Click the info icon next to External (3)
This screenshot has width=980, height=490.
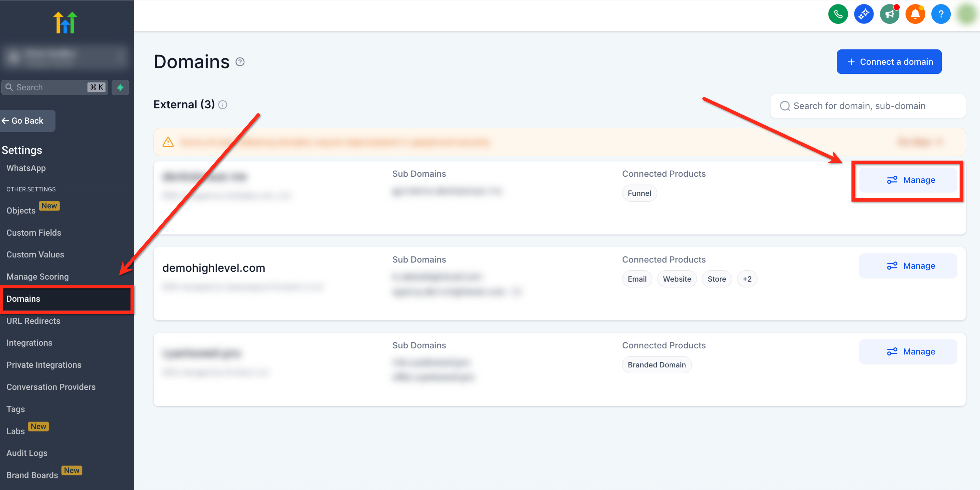point(223,105)
